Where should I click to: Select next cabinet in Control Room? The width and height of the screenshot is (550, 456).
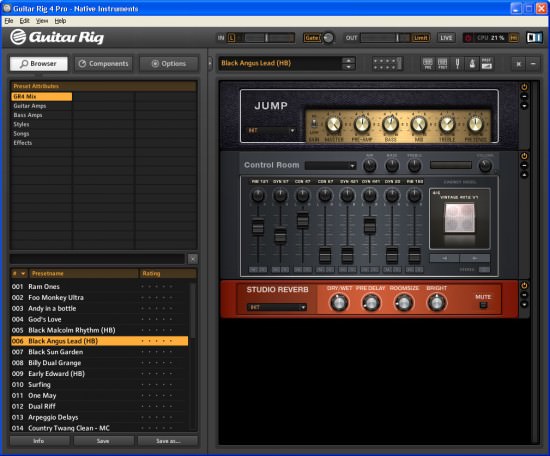click(475, 258)
